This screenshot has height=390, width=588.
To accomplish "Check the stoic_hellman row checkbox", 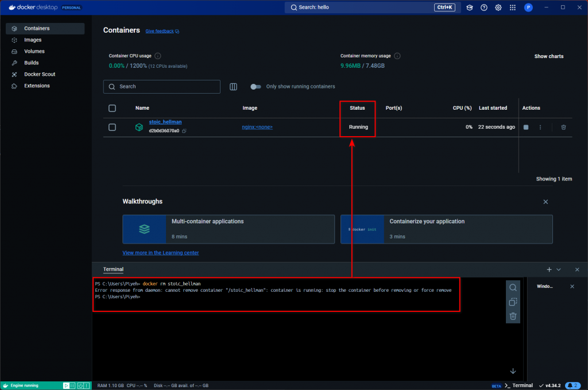I will [x=112, y=127].
